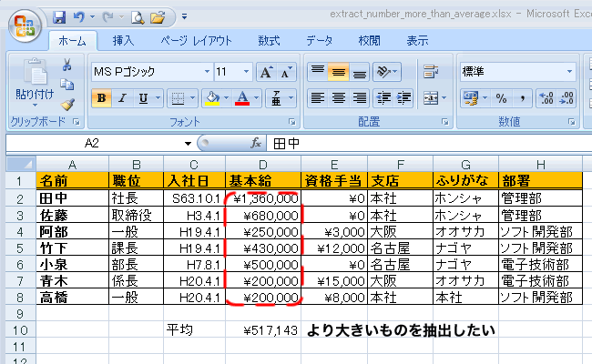Copy the selected cells
Viewport: 592px width, 364px height.
(x=67, y=84)
